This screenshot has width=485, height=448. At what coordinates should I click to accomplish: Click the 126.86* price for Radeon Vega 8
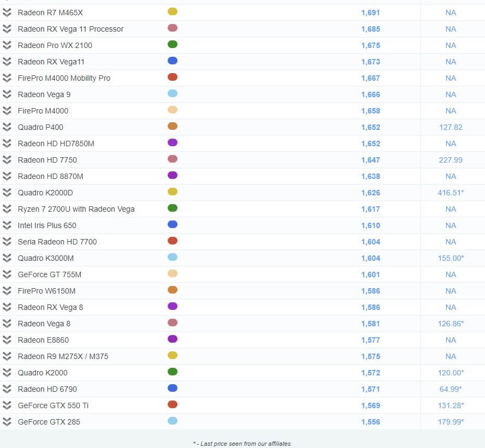point(451,324)
